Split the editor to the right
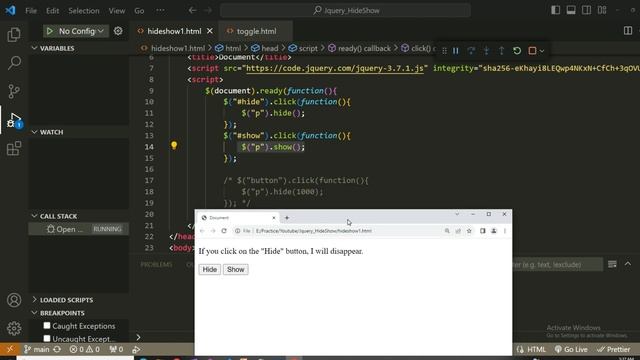The image size is (640, 360). 628,31
